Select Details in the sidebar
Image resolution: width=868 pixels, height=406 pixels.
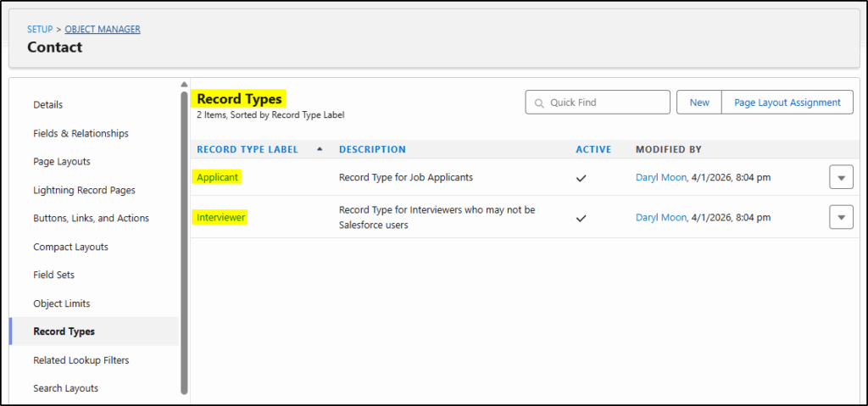coord(48,105)
